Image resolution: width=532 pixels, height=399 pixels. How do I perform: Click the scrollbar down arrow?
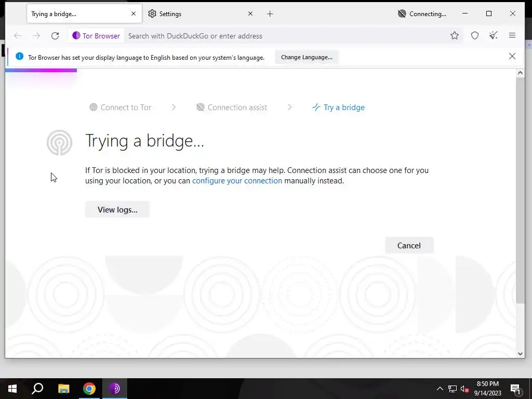(520, 353)
